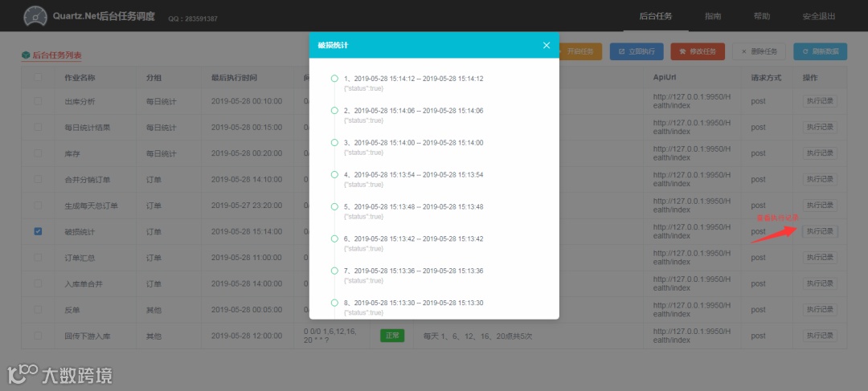The height and width of the screenshot is (391, 868).
Task: Check the 每日统计结果 row checkbox
Action: 39,127
